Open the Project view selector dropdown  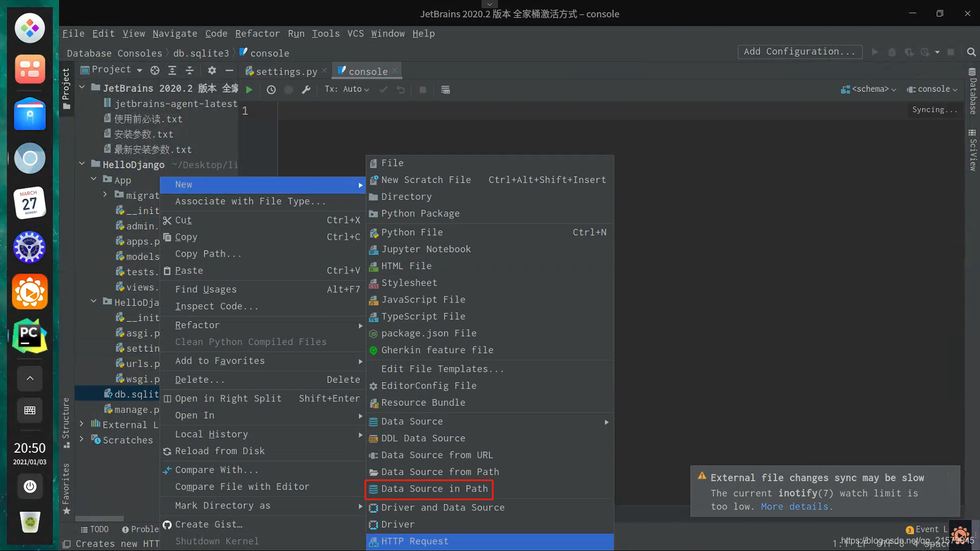tap(112, 70)
